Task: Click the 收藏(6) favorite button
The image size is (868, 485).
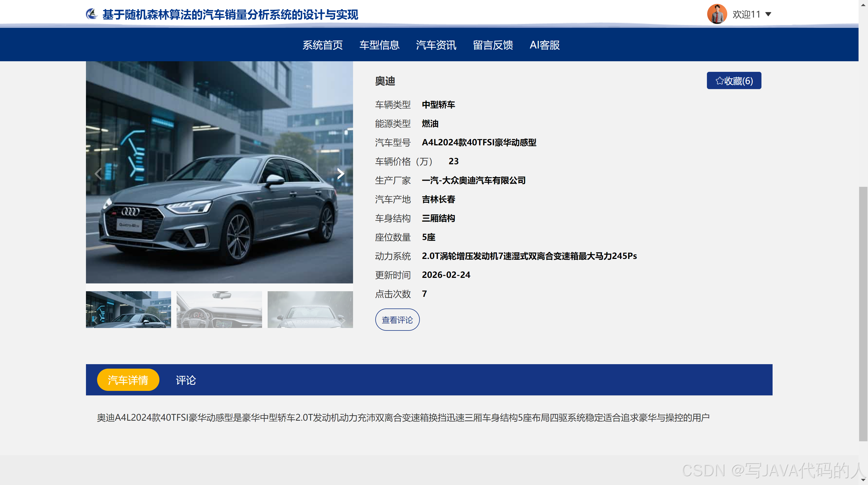Action: click(734, 81)
